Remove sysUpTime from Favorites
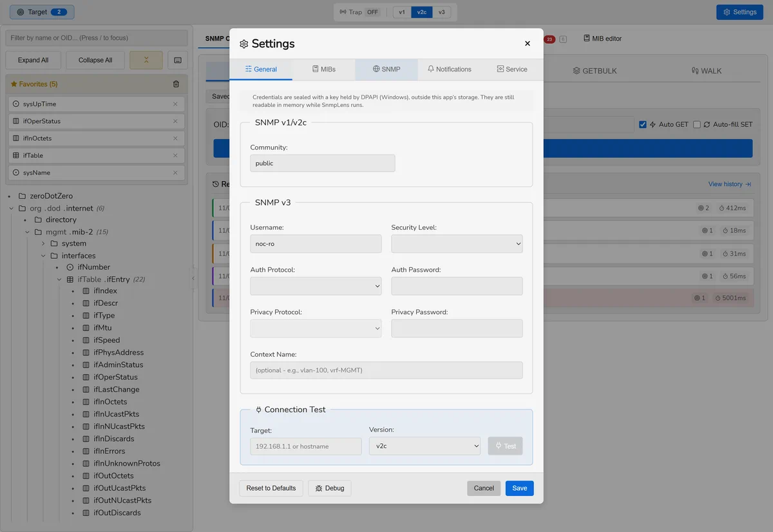 pos(175,104)
